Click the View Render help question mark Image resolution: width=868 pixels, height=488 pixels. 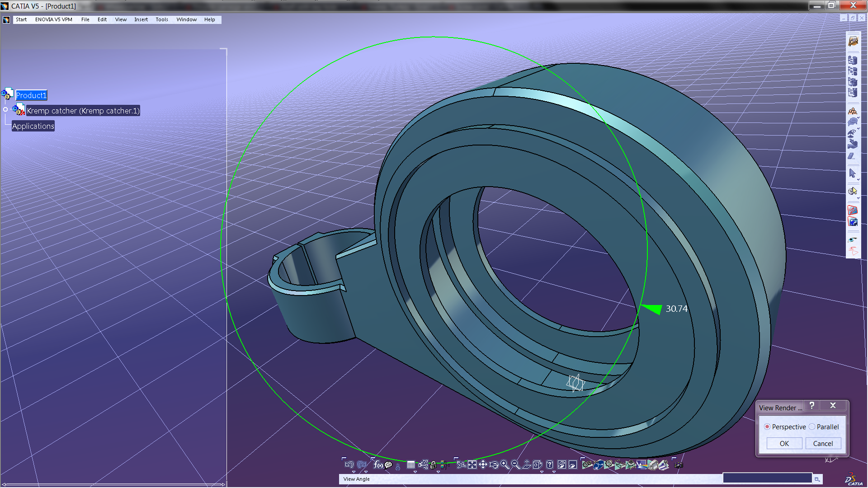pyautogui.click(x=812, y=405)
